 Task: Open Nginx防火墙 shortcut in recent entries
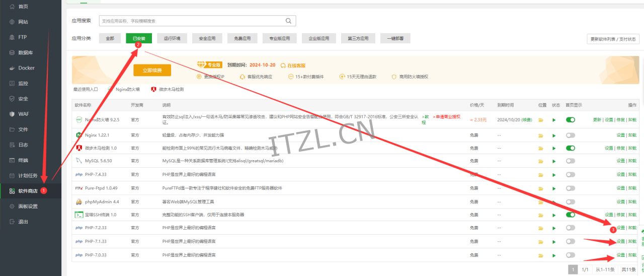tap(124, 89)
